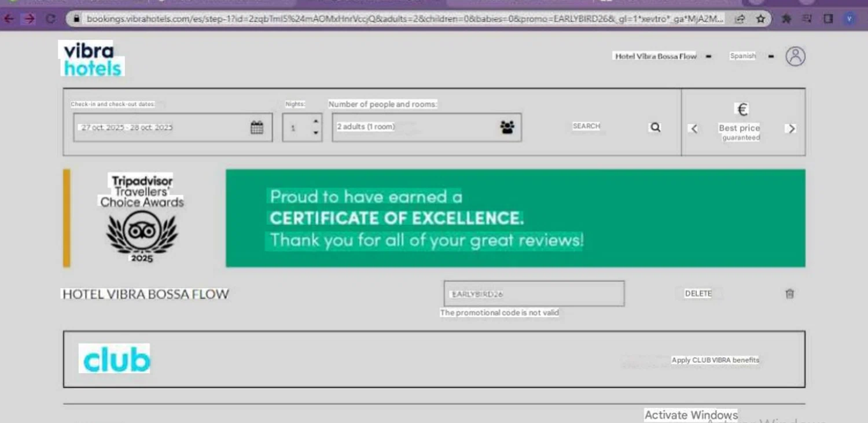The width and height of the screenshot is (868, 423).
Task: Click the Best price guaranteed text
Action: pyautogui.click(x=740, y=133)
